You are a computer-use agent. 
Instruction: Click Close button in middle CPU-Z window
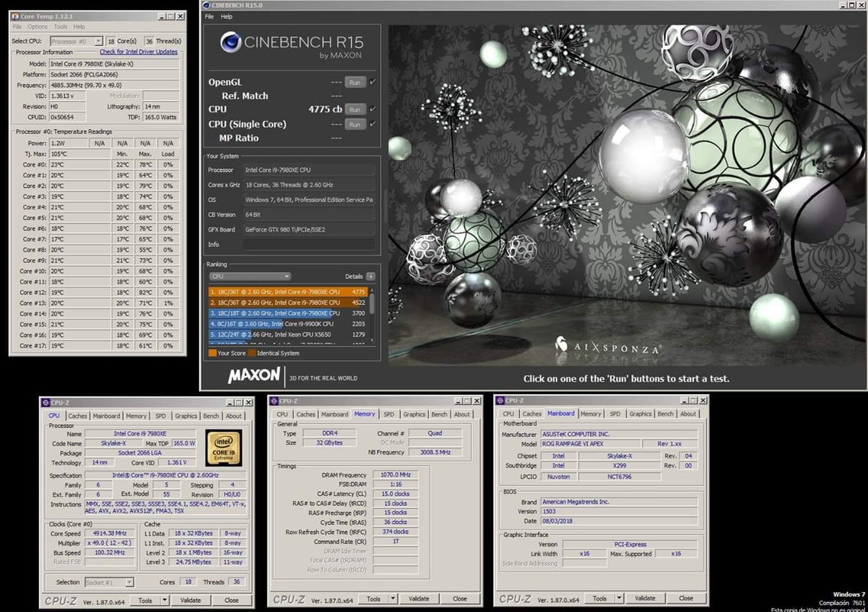point(460,599)
